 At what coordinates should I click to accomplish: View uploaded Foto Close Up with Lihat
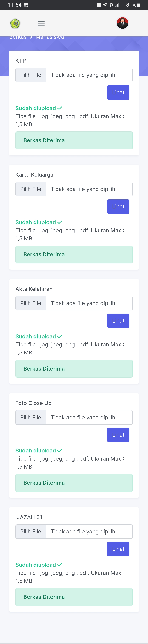click(118, 435)
